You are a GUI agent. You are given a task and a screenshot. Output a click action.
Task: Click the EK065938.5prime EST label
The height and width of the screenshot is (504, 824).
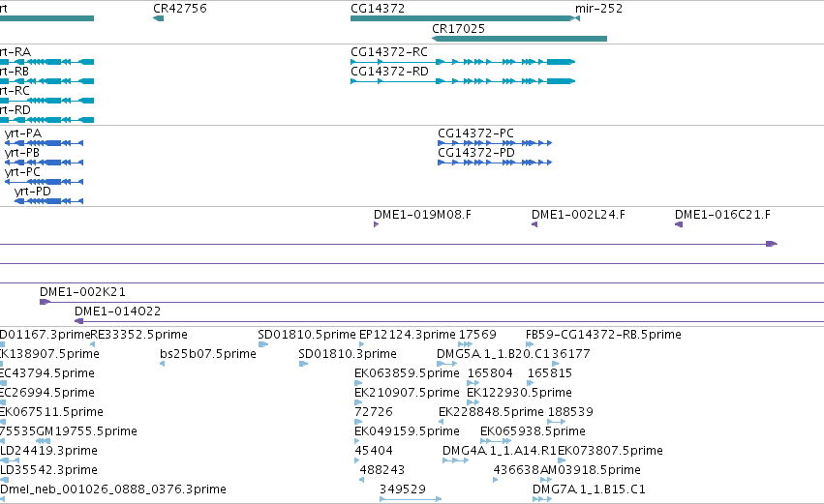533,431
